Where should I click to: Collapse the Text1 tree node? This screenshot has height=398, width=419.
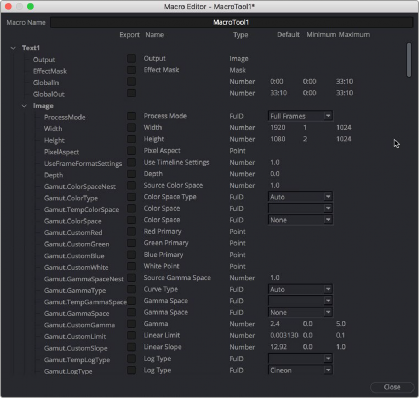[x=13, y=48]
